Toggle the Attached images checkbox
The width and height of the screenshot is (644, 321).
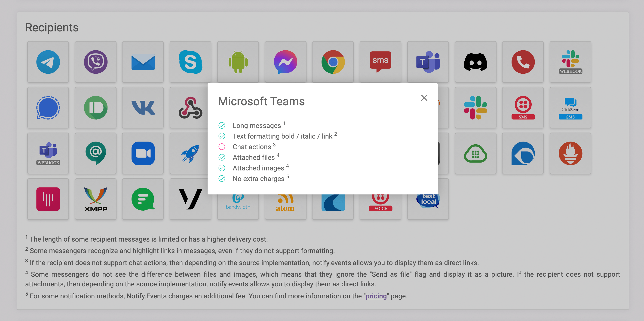tap(222, 168)
